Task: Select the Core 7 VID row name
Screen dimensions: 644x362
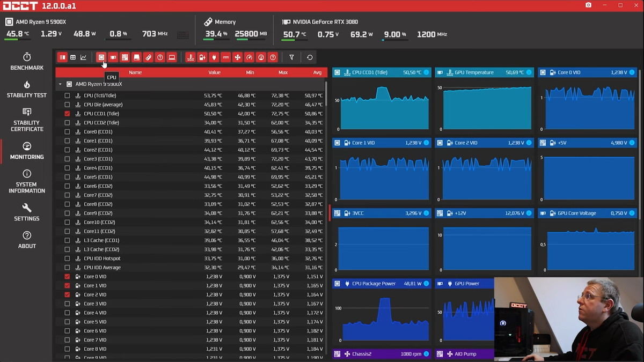Action: point(95,340)
